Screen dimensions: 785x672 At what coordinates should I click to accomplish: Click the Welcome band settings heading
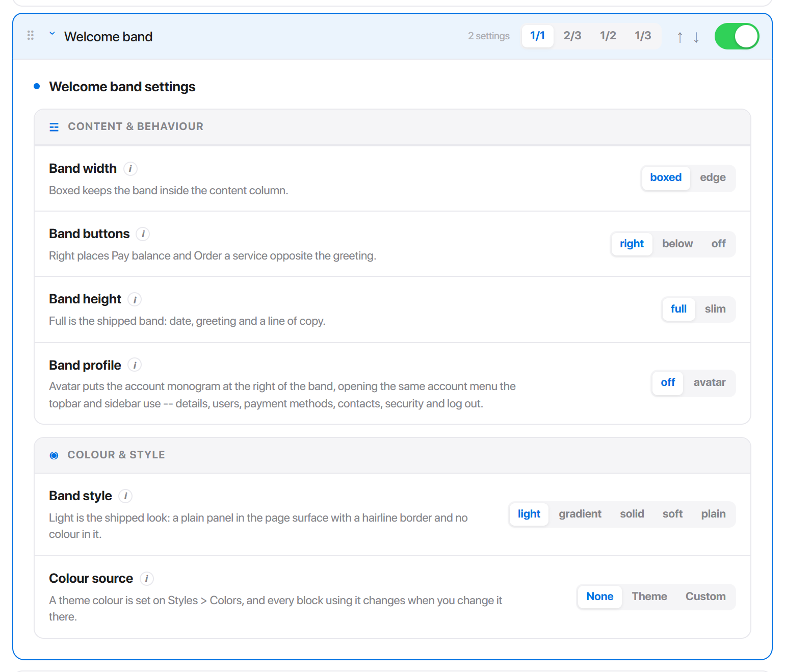click(122, 87)
